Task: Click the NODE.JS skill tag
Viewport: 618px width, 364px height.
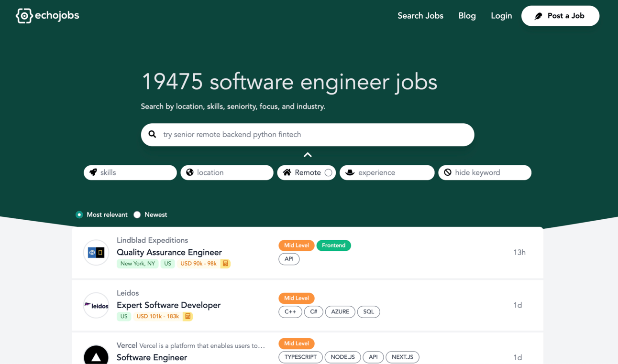Action: (x=342, y=357)
